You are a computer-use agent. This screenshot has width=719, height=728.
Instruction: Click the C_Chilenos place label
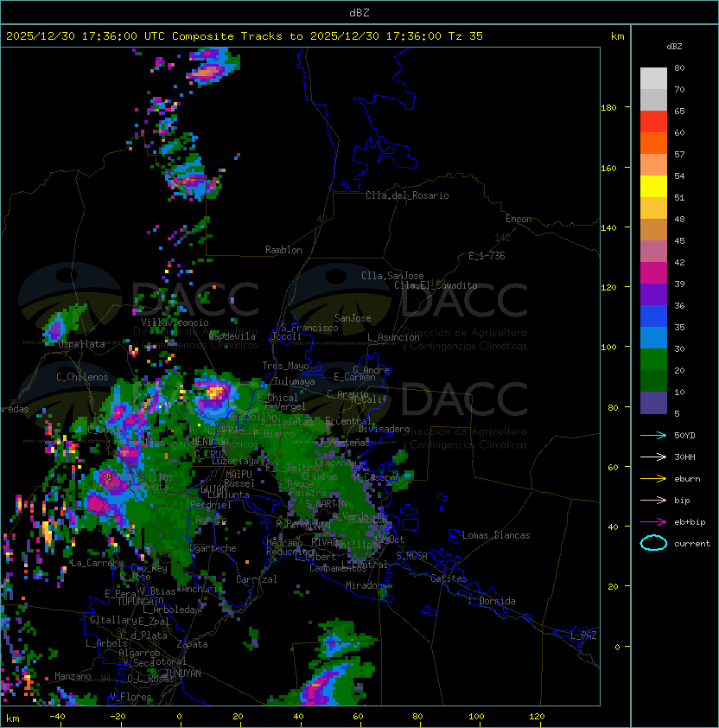(82, 377)
